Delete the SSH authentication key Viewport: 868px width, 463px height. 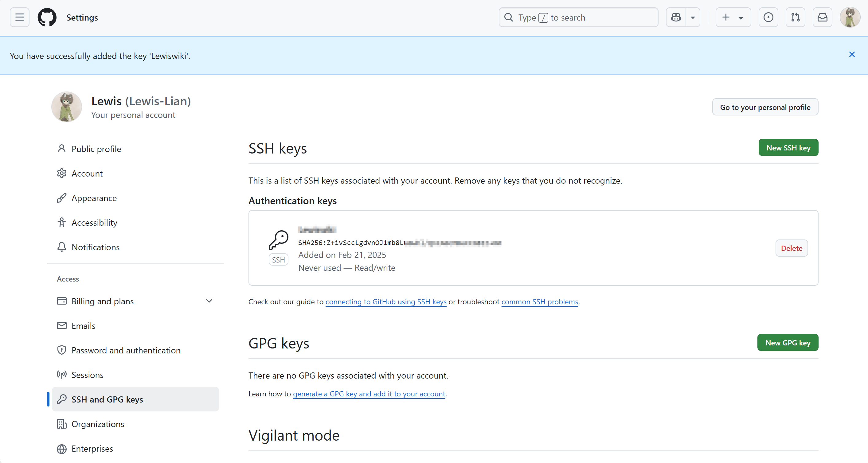pos(792,248)
